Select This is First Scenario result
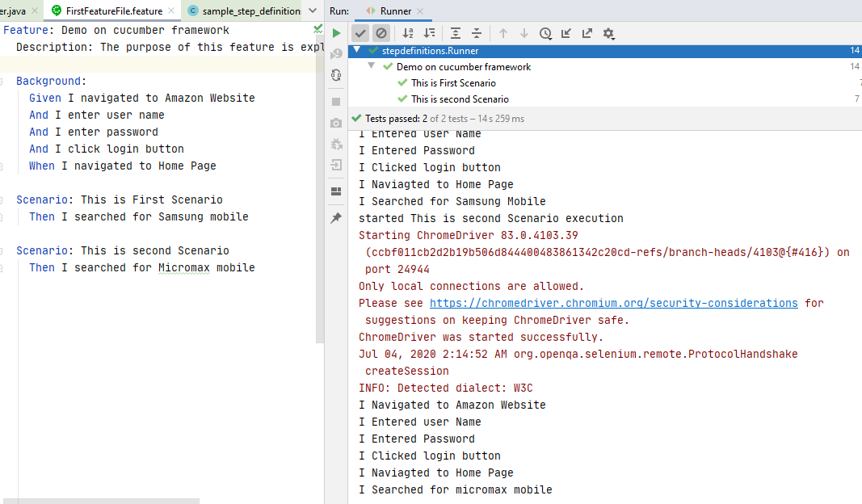The image size is (862, 504). click(x=605, y=83)
